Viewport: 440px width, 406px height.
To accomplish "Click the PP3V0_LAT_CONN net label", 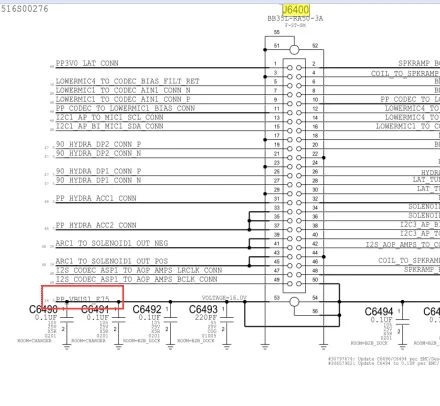I will (x=87, y=63).
